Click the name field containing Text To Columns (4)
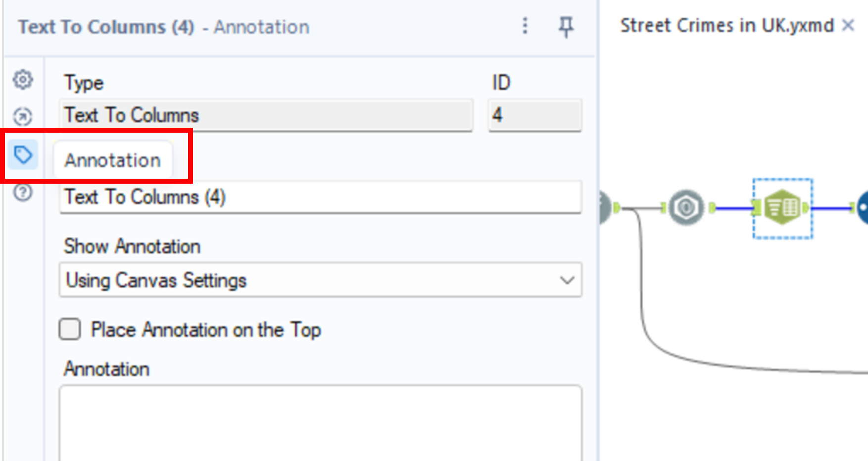Image resolution: width=868 pixels, height=461 pixels. (x=320, y=197)
